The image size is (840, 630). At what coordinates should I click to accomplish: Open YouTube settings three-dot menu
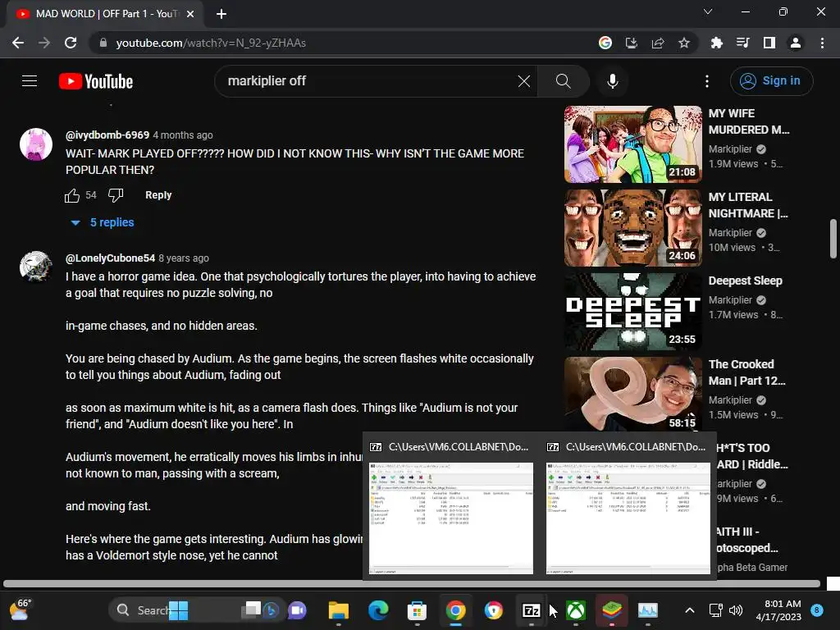707,81
